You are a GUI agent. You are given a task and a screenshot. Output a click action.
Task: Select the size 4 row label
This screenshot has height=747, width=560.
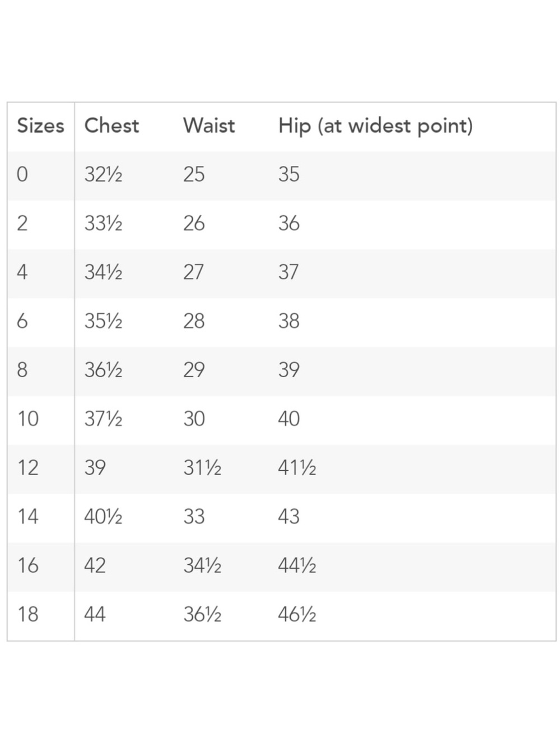pyautogui.click(x=22, y=272)
